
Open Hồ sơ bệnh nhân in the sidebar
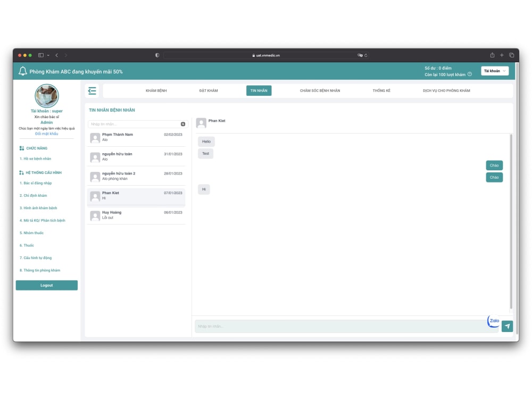(x=35, y=159)
